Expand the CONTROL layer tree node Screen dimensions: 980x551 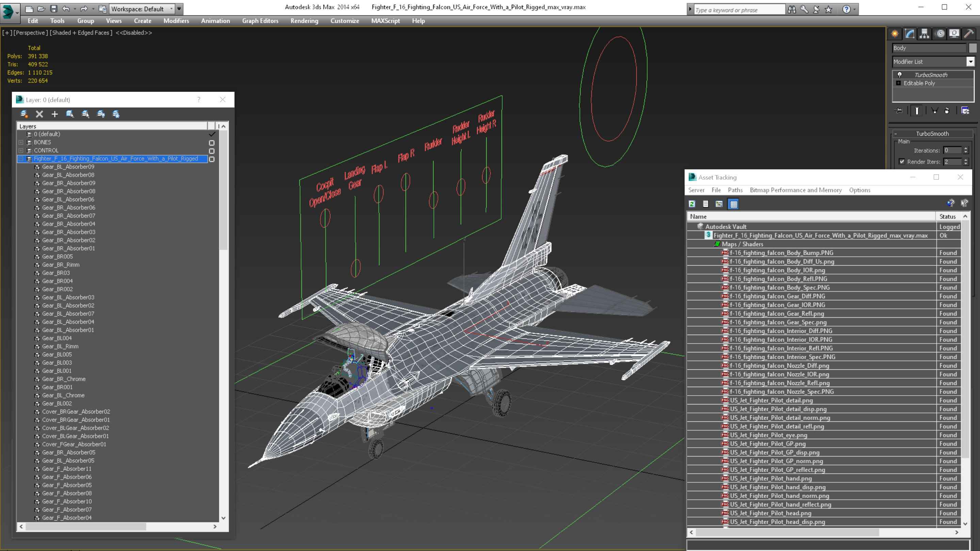[x=21, y=151]
